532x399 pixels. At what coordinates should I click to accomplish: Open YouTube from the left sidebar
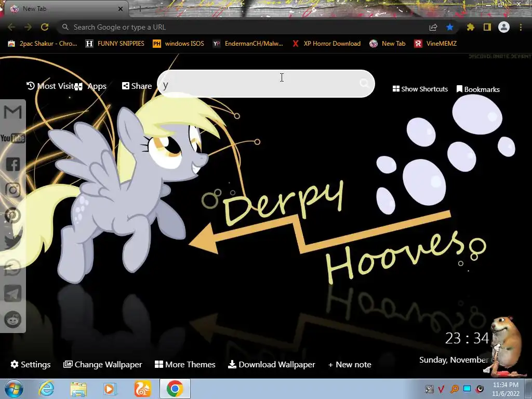click(x=13, y=138)
